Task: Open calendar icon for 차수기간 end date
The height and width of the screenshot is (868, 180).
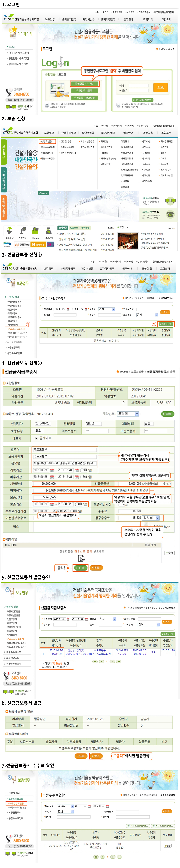Action: click(x=77, y=477)
